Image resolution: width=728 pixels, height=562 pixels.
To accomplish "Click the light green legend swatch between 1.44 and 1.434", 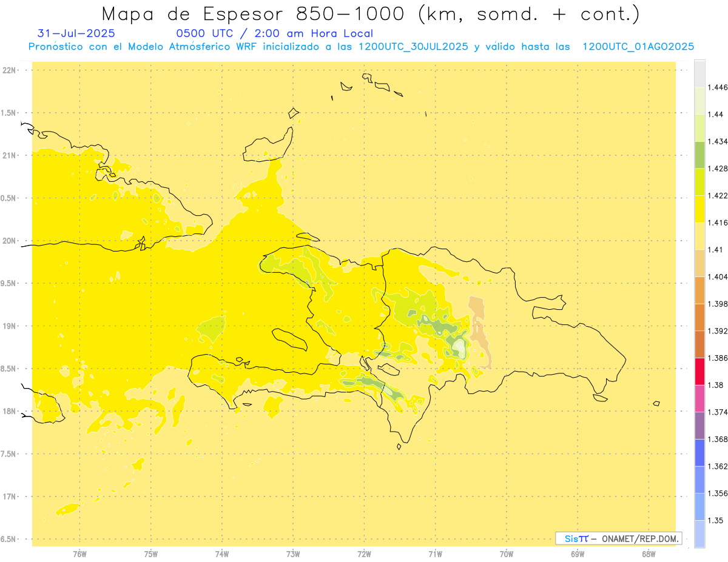I will click(699, 128).
